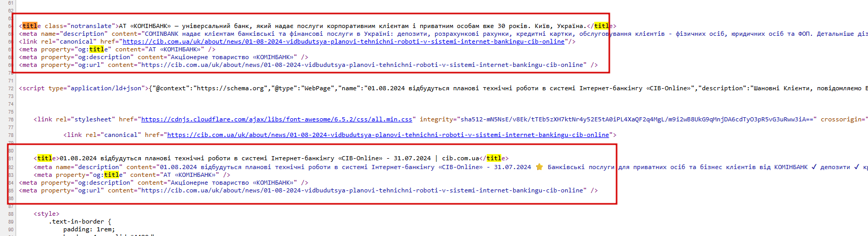
Task: Click line number 89 in the gutter
Action: click(11, 222)
